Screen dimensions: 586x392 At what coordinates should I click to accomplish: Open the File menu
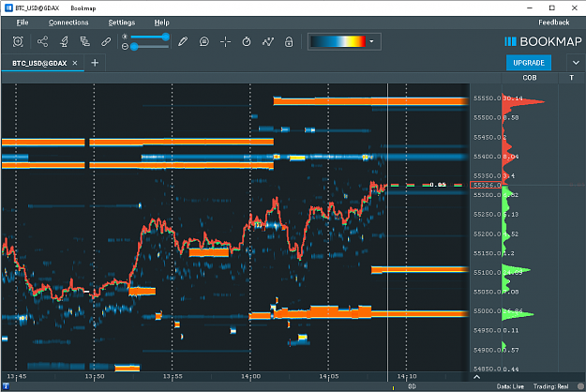pyautogui.click(x=23, y=23)
